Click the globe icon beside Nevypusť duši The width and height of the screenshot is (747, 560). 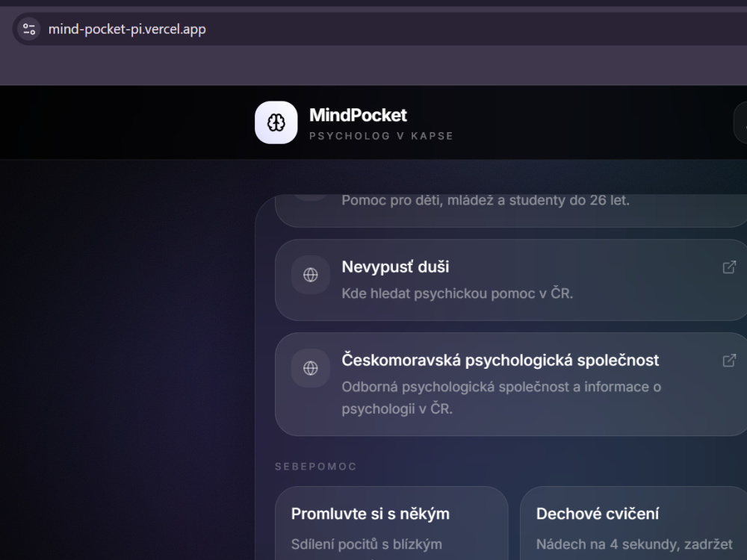(x=311, y=275)
